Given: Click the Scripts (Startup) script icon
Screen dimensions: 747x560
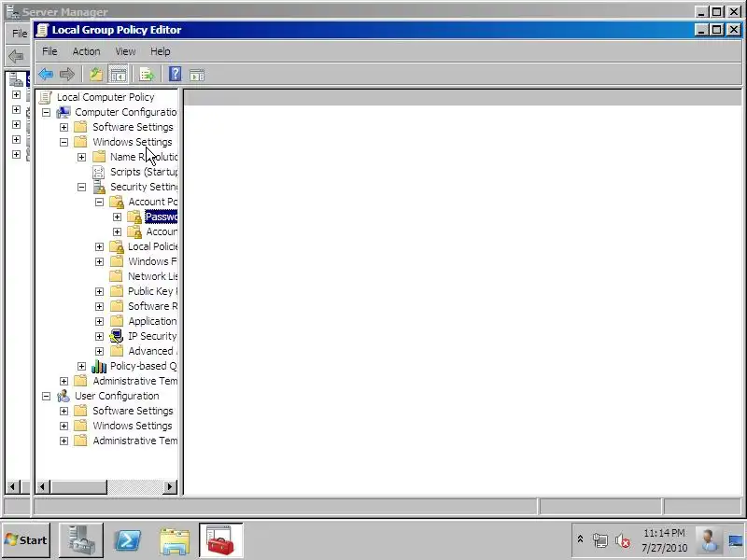Looking at the screenshot, I should tap(99, 172).
